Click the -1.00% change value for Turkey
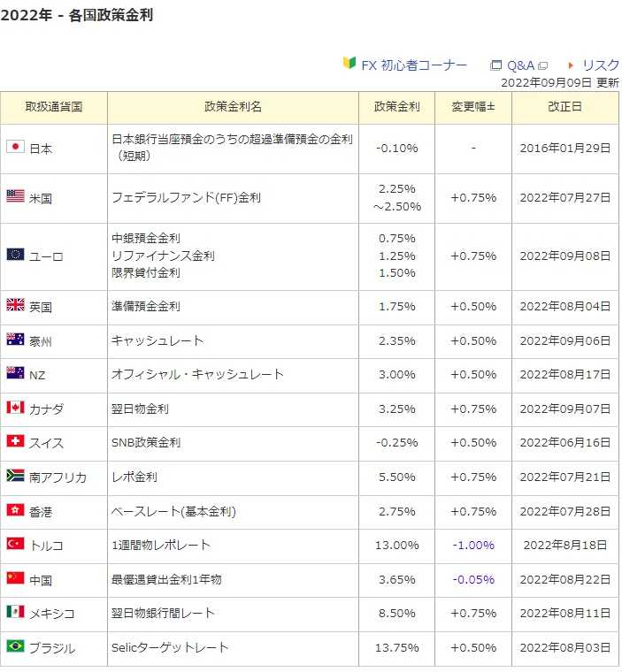The width and height of the screenshot is (622, 672). point(473,545)
